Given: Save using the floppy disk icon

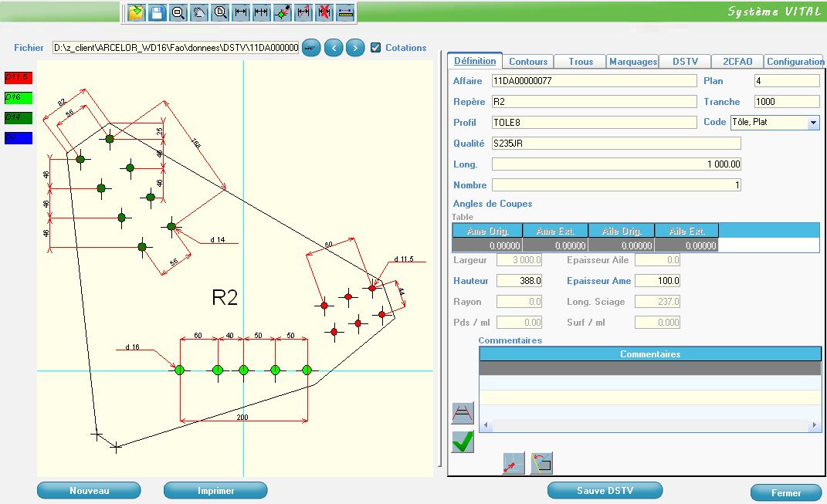Looking at the screenshot, I should point(158,12).
